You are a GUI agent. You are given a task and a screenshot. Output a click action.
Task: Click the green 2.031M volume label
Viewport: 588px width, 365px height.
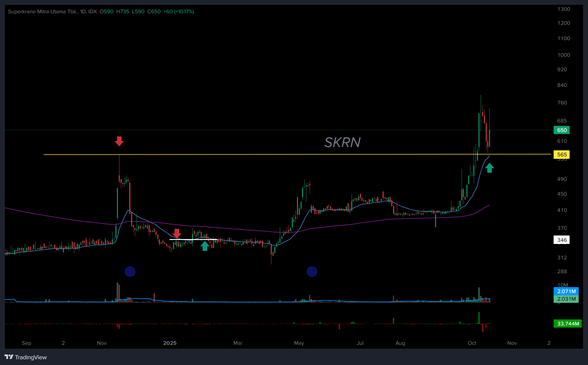click(566, 299)
